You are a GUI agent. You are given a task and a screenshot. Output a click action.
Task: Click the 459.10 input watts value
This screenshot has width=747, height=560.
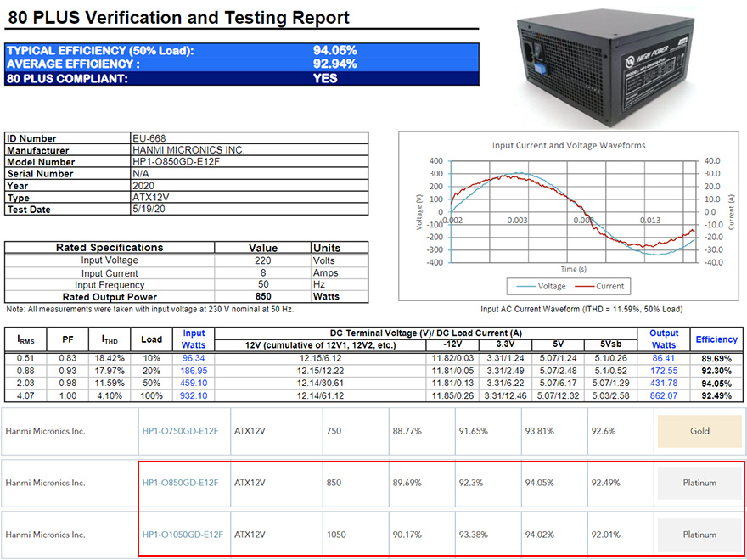coord(194,383)
